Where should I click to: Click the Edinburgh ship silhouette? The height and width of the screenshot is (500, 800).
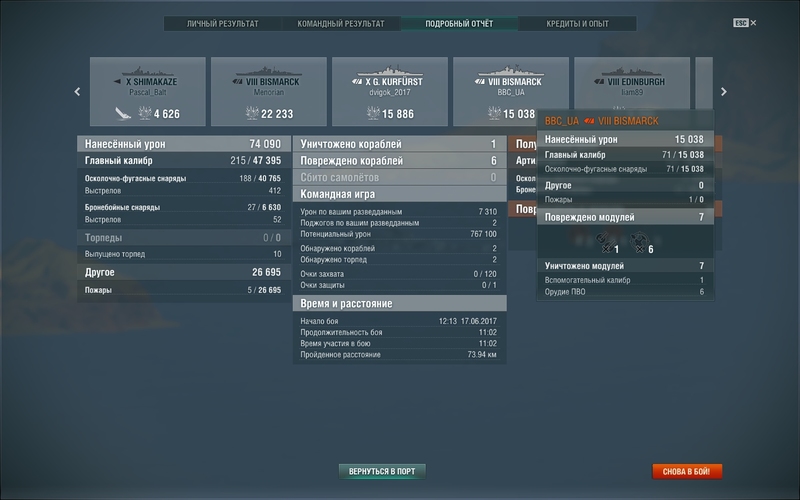tap(632, 71)
